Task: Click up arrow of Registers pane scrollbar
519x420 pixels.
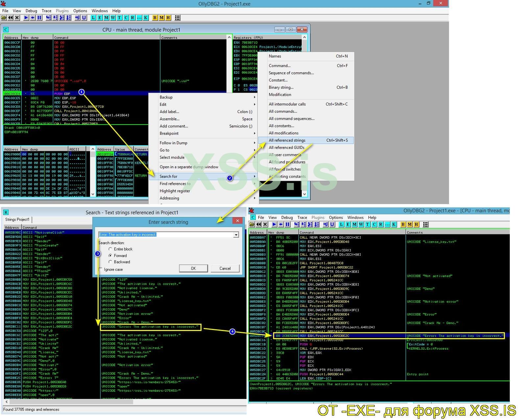Action: [x=304, y=37]
